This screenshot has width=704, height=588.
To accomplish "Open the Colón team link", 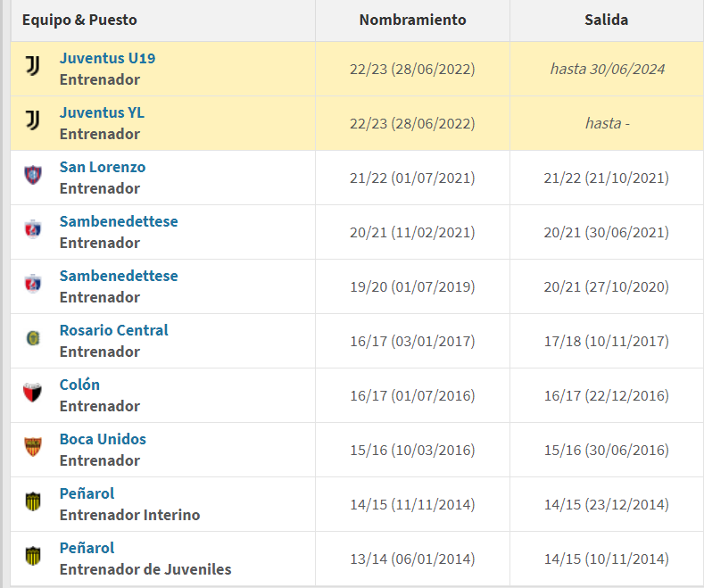I will [79, 385].
